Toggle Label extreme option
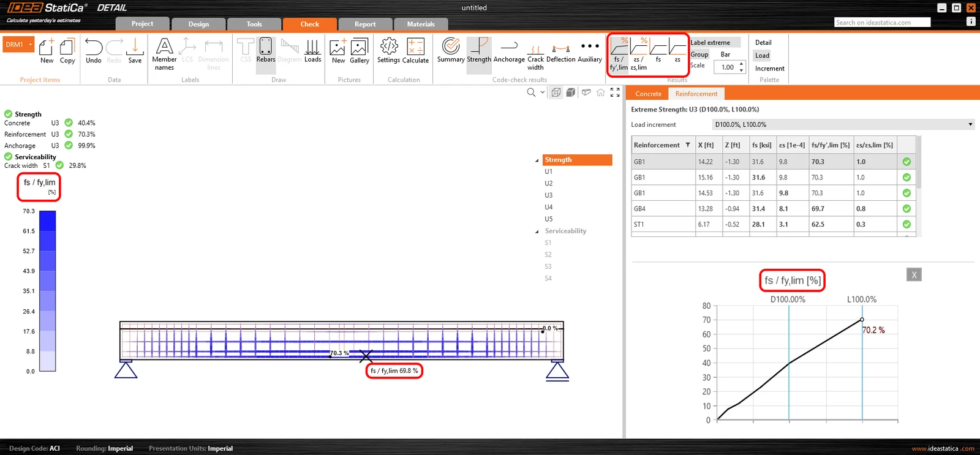The height and width of the screenshot is (455, 980). pos(715,42)
